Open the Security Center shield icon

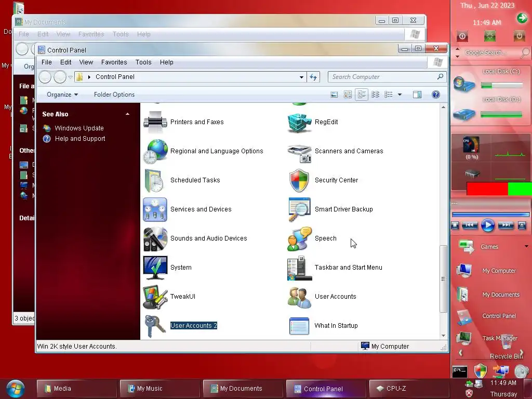pos(299,180)
